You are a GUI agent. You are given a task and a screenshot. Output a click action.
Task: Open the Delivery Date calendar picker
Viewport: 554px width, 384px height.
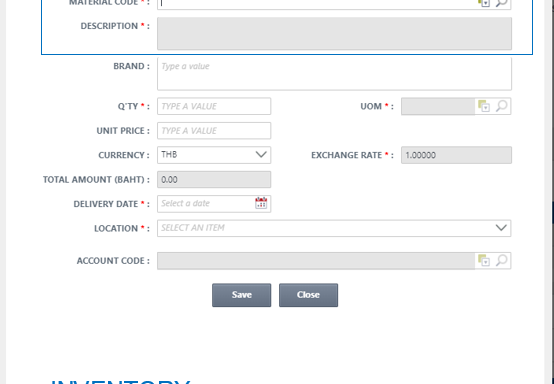tap(261, 203)
